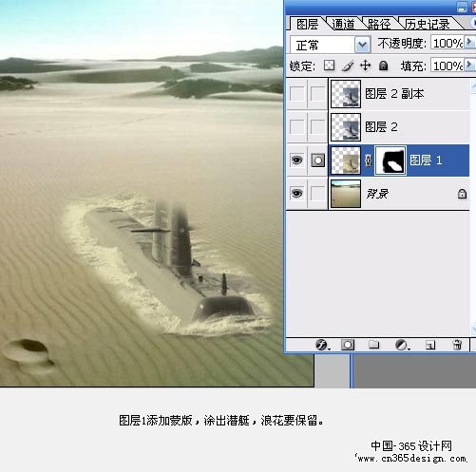The width and height of the screenshot is (476, 472).
Task: Click the delete layer trash icon
Action: (457, 345)
